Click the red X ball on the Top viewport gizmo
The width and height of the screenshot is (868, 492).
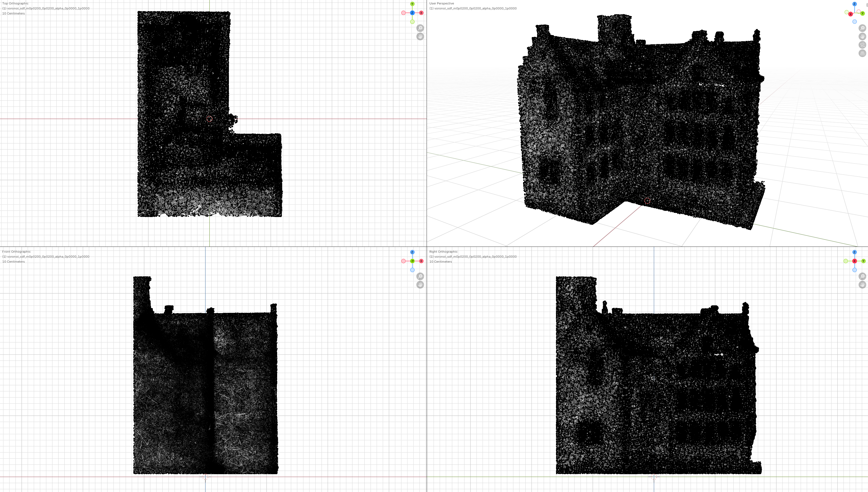coord(421,13)
